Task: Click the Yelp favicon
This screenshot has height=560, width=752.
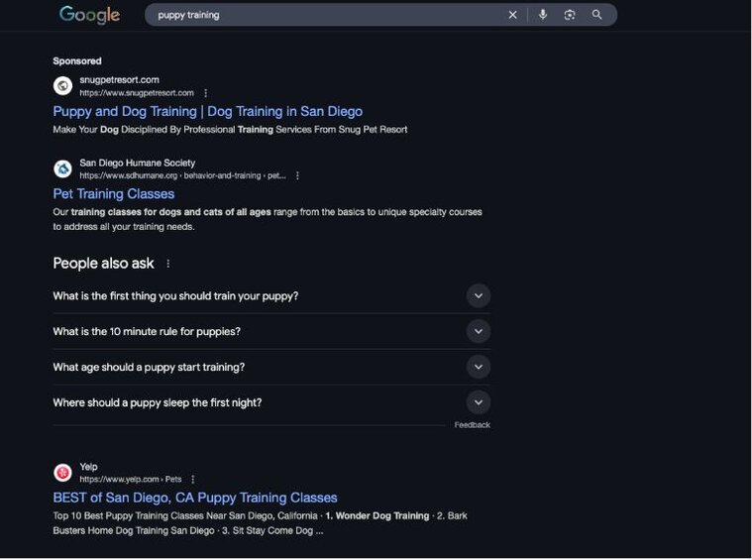Action: point(62,473)
